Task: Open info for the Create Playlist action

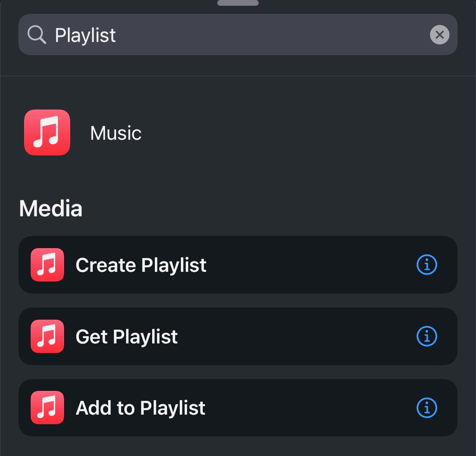Action: [427, 265]
